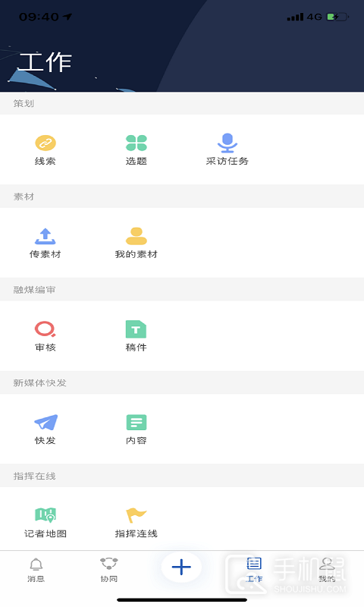Screen dimensions: 364x607
Task: Open 采访任务 microphone icon
Action: (x=227, y=143)
